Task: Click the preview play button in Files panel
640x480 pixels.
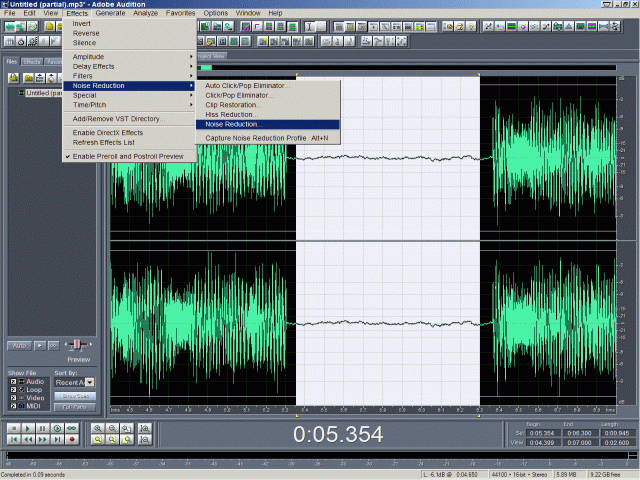Action: (x=40, y=346)
